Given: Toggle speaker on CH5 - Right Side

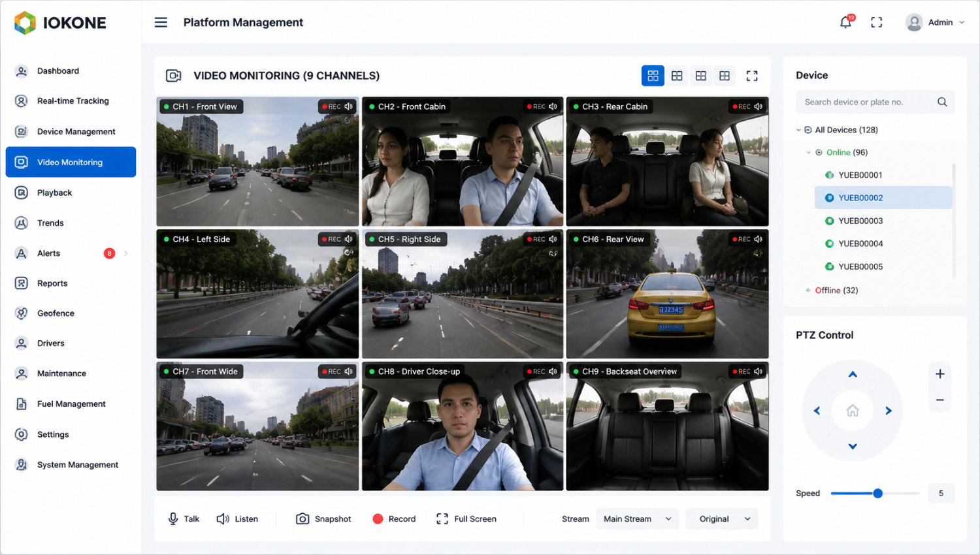Looking at the screenshot, I should (x=553, y=239).
